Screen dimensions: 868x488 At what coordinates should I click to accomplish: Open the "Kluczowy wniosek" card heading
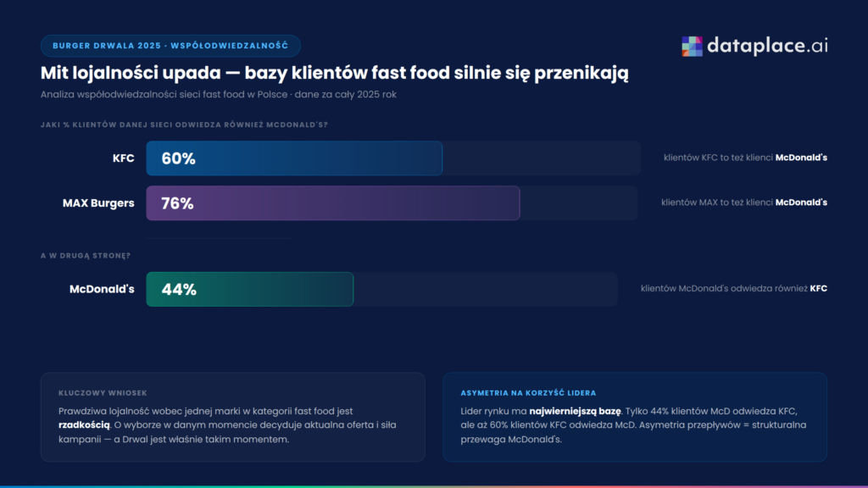(92, 393)
